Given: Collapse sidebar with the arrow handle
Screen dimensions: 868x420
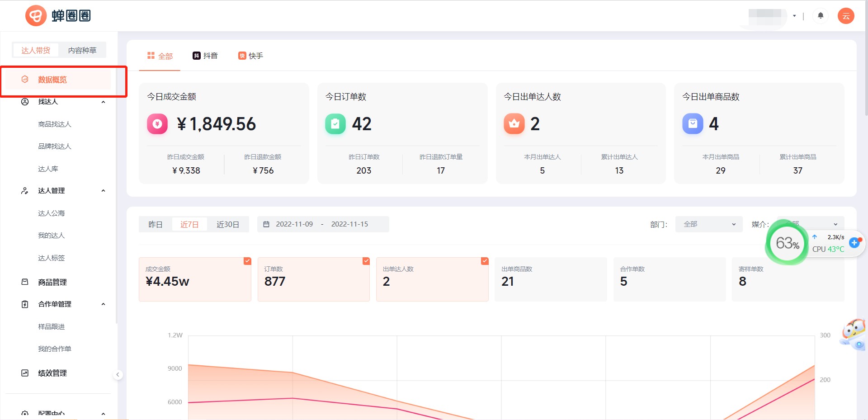Looking at the screenshot, I should (x=118, y=374).
